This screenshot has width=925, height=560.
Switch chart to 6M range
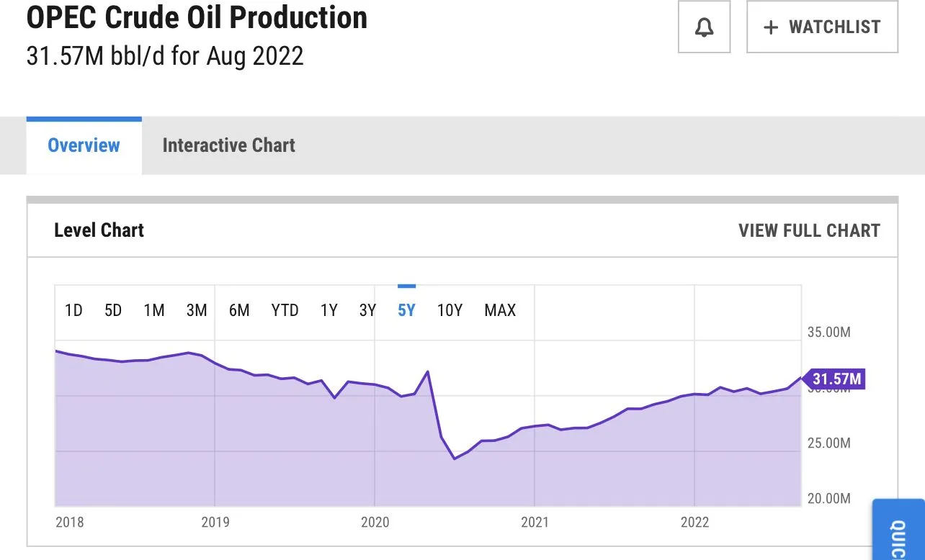pyautogui.click(x=239, y=310)
